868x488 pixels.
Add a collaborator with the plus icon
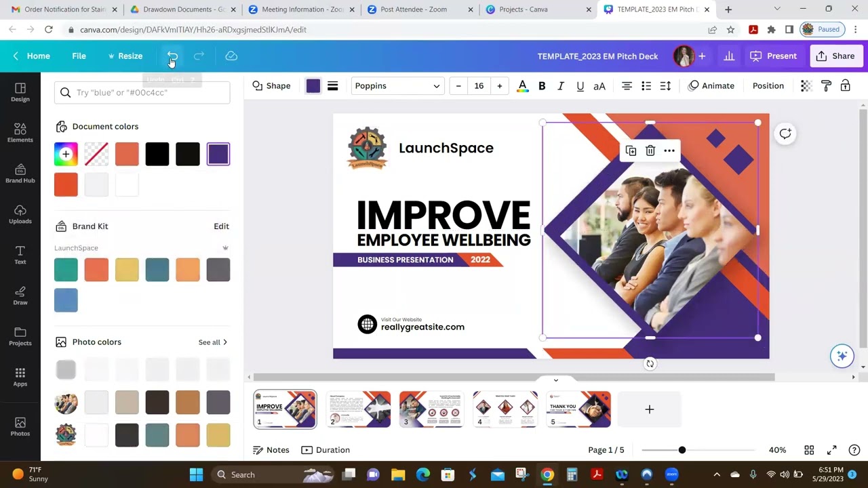pyautogui.click(x=702, y=56)
